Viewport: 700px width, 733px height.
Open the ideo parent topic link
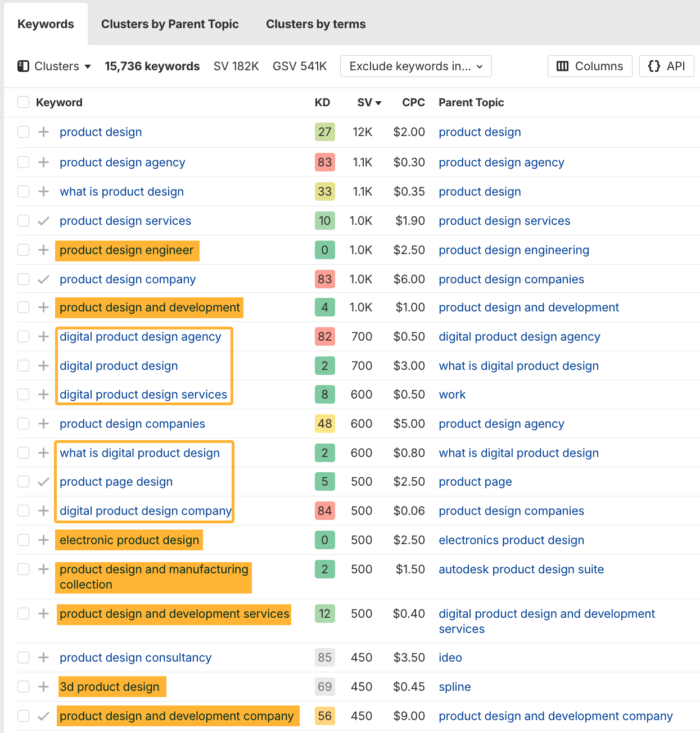[450, 657]
